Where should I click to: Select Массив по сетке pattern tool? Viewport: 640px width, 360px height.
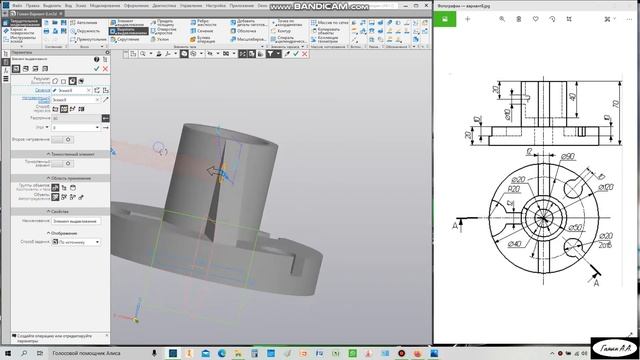pos(329,23)
